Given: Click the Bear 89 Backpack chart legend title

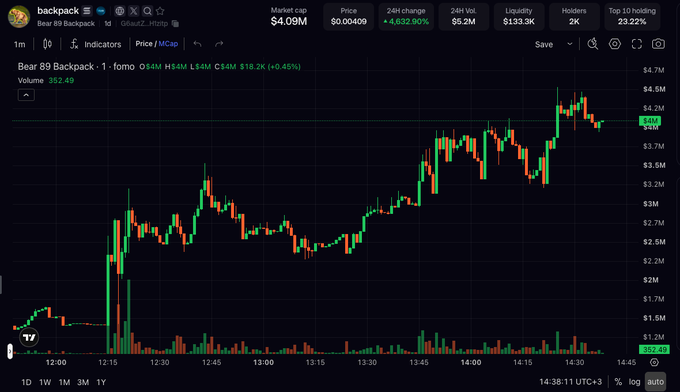Looking at the screenshot, I should pyautogui.click(x=76, y=66).
